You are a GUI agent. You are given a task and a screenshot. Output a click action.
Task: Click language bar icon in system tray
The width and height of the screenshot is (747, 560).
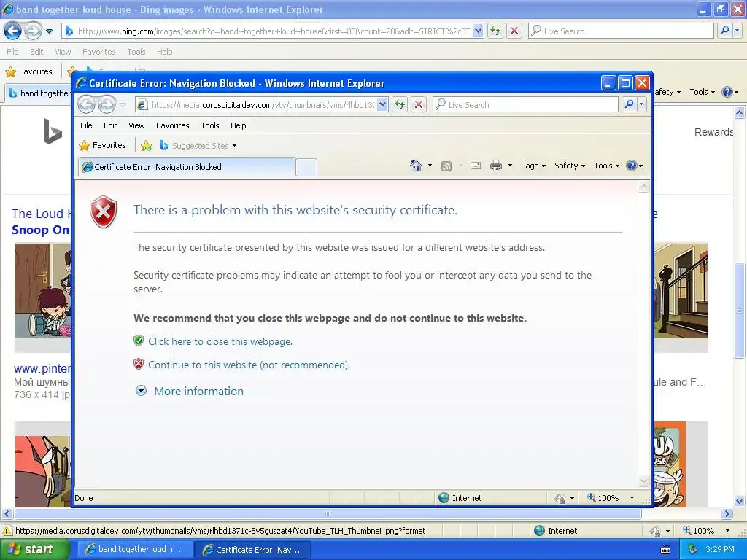click(x=665, y=550)
